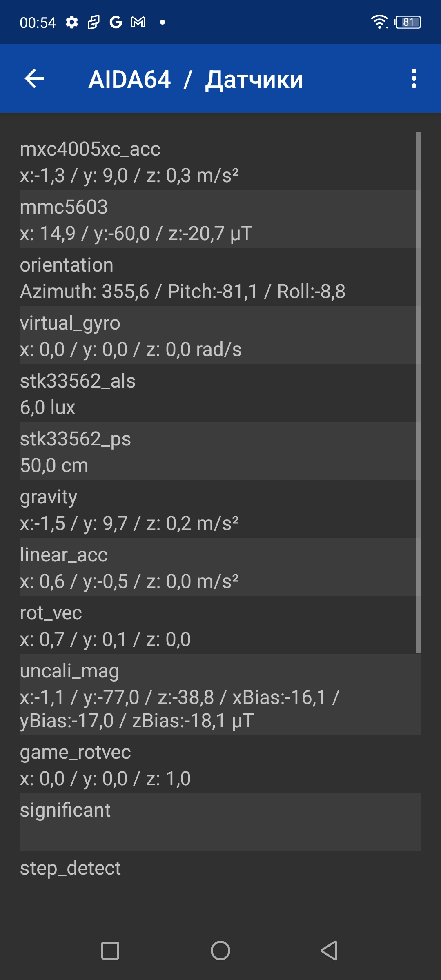Select the stk33562_als light sensor row
Image resolution: width=441 pixels, height=980 pixels.
point(216,394)
